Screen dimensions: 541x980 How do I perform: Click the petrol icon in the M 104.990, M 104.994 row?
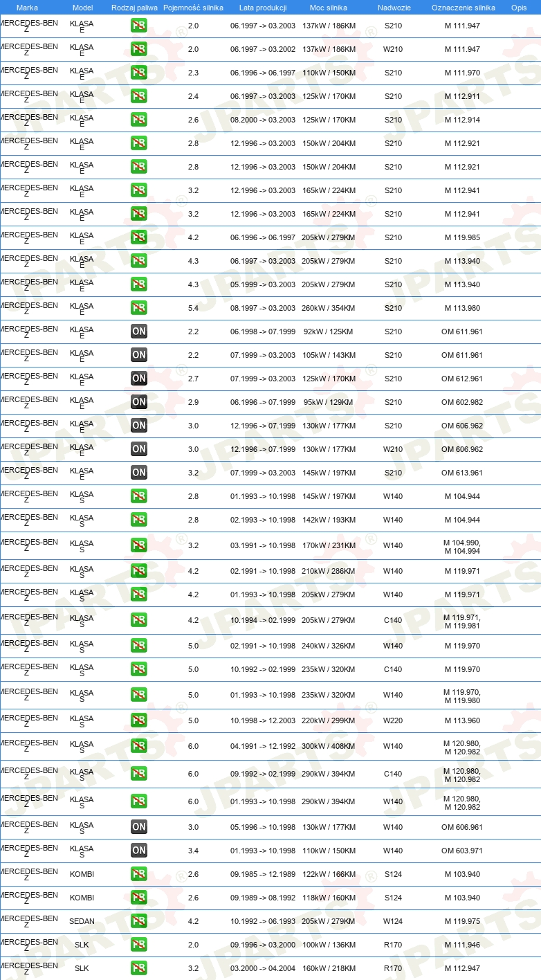[x=139, y=545]
